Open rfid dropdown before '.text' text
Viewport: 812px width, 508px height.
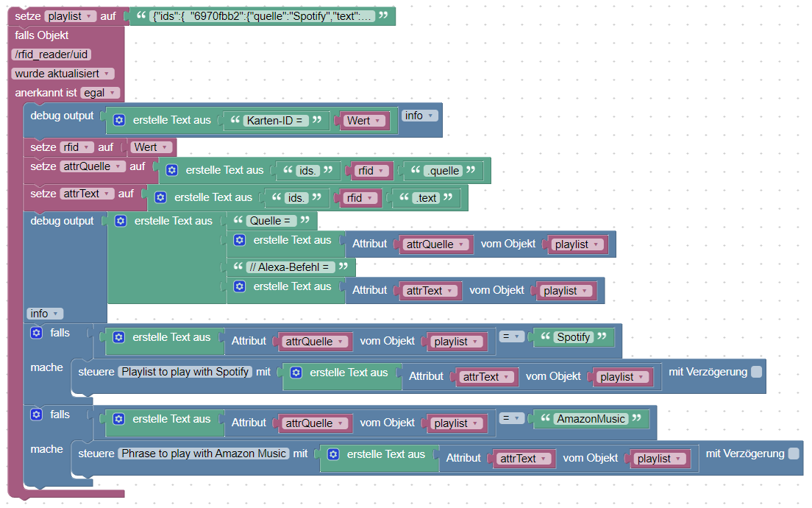[360, 198]
